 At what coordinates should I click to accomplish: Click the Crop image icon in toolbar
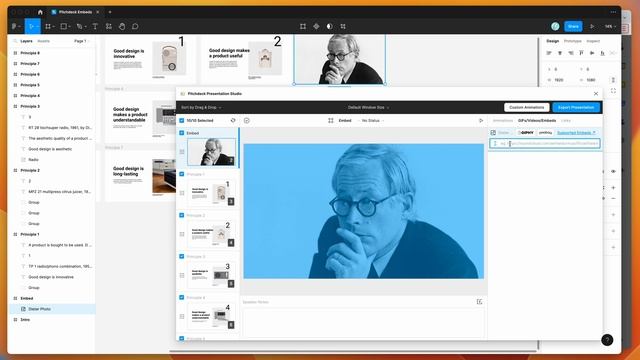[x=343, y=27]
